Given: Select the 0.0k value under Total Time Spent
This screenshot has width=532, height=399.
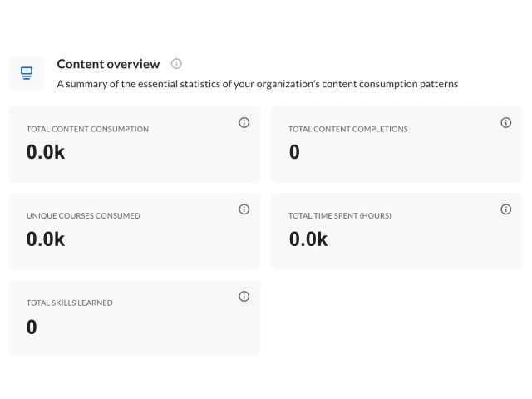Looking at the screenshot, I should (308, 239).
